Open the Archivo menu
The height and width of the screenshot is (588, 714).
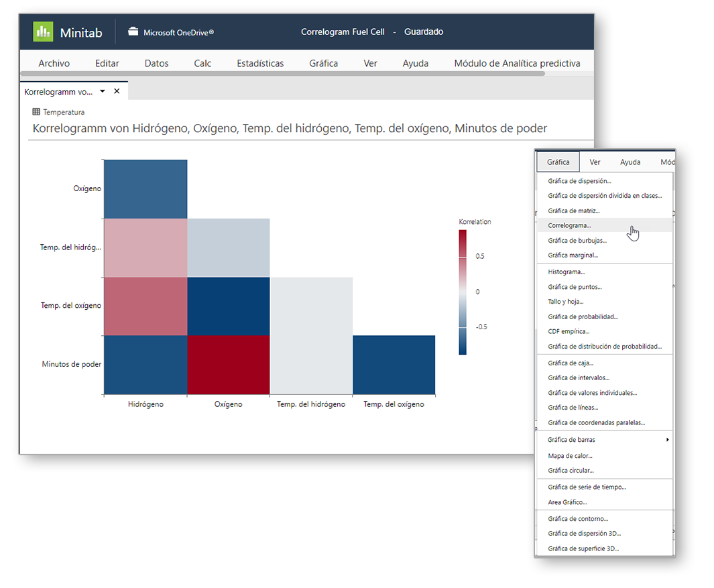54,63
